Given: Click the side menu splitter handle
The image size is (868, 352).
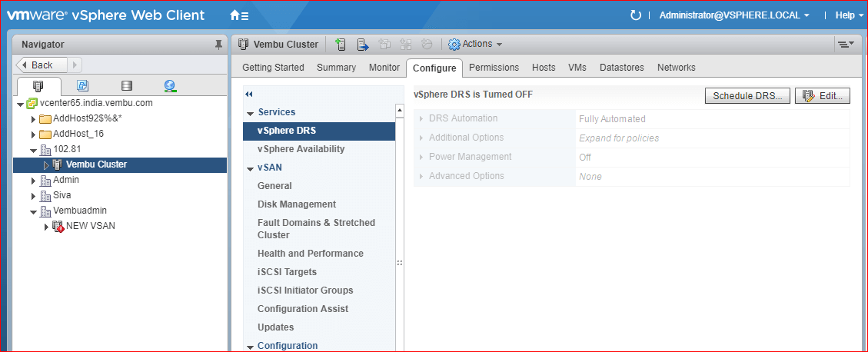Looking at the screenshot, I should click(400, 264).
